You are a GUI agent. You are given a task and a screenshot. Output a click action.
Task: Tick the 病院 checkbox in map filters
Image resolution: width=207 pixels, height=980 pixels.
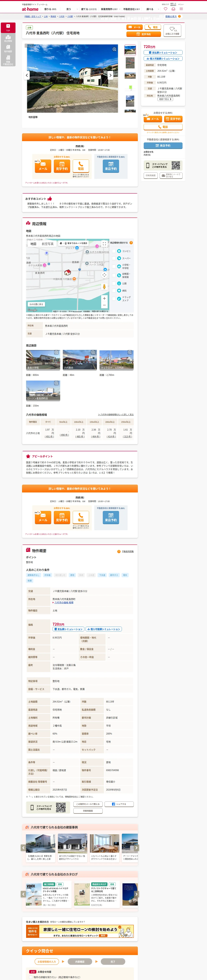114,291
